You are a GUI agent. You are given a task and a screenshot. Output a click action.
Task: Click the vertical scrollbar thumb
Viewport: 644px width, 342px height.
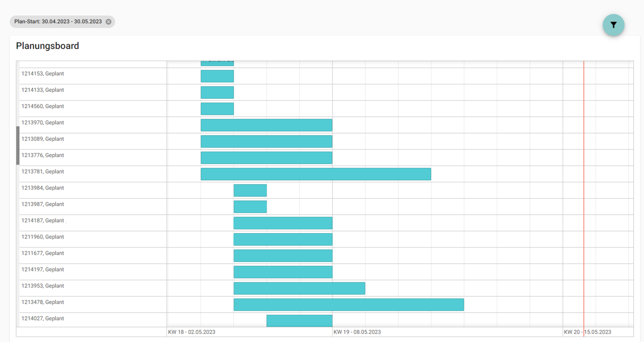(18, 145)
